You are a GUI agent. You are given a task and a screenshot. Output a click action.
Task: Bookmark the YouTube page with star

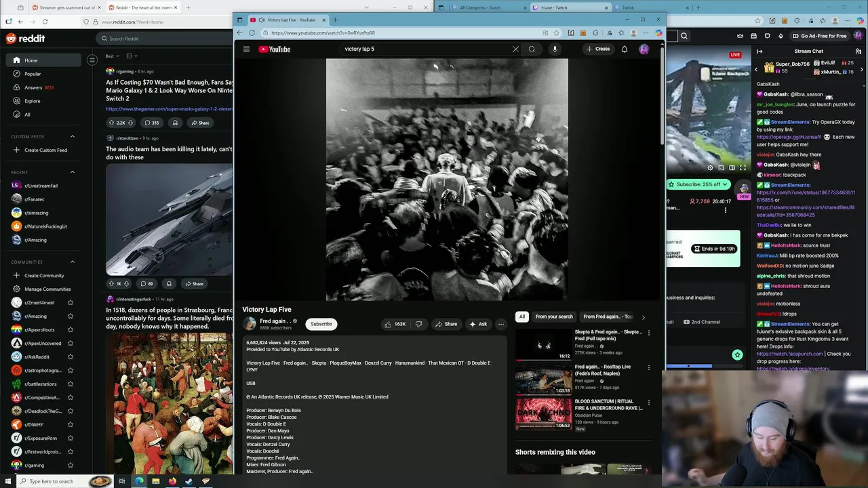click(556, 33)
